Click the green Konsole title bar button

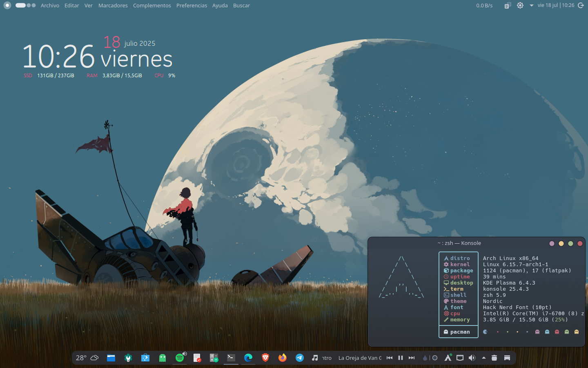pos(570,243)
